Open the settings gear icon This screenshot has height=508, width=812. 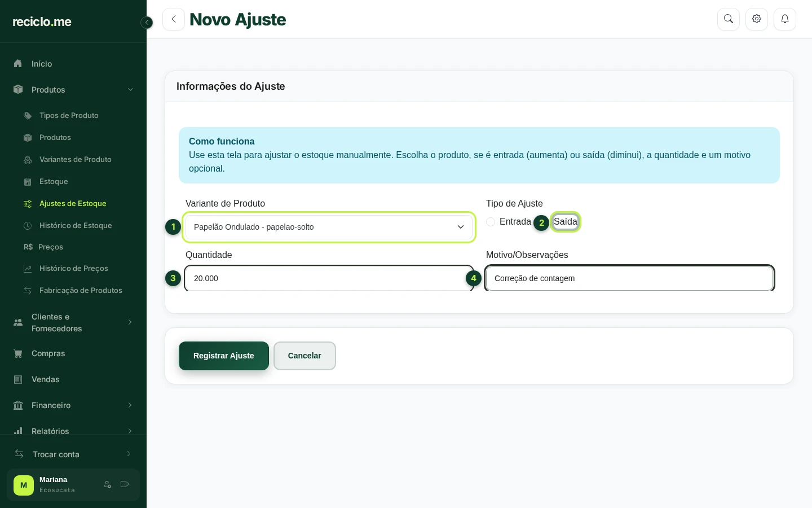pos(757,19)
